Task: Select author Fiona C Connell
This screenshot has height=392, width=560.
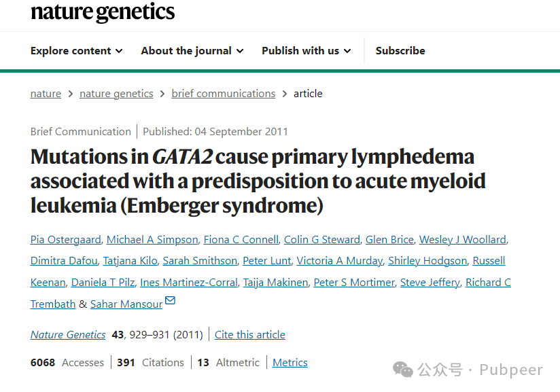Action: (241, 240)
